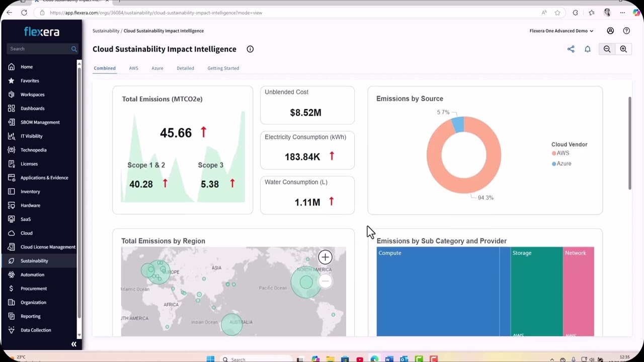Screen dimensions: 644x362
Task: Collapse the sidebar with double-chevron icon
Action: 73,344
